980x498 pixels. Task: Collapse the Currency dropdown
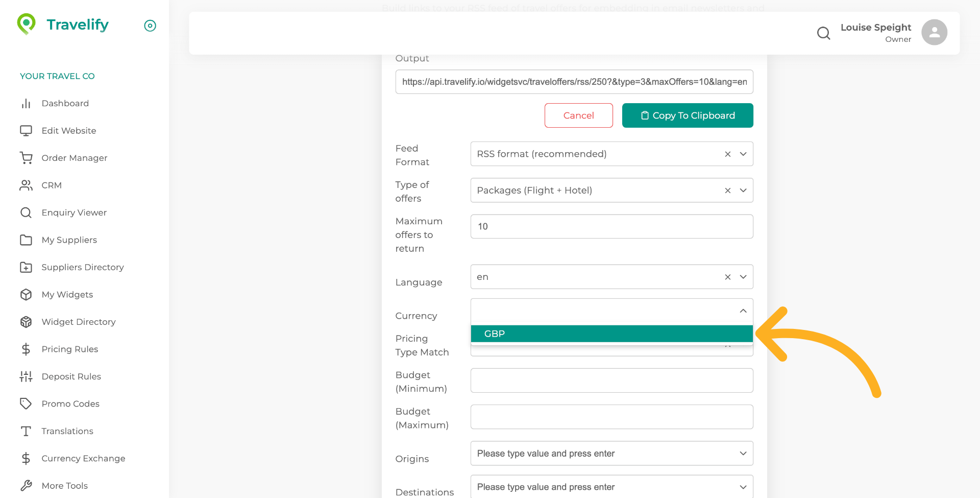tap(743, 311)
